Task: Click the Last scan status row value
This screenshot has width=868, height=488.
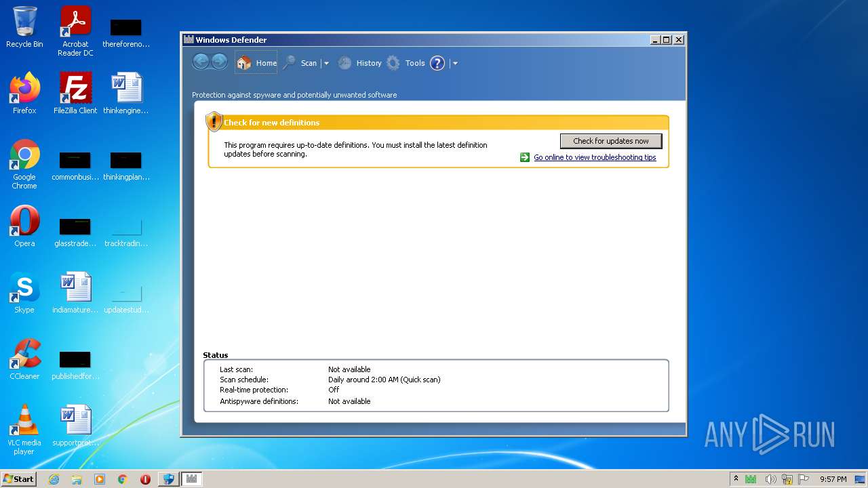Action: pyautogui.click(x=349, y=369)
